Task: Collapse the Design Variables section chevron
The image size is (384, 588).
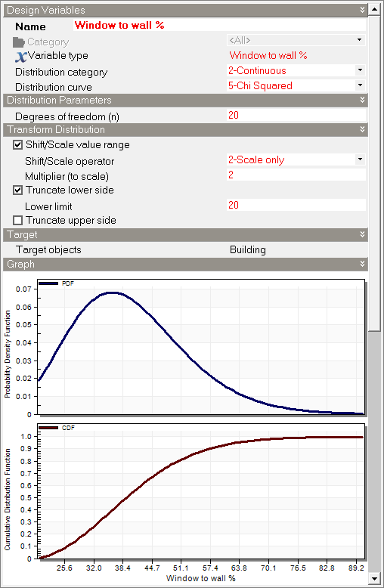Action: pyautogui.click(x=362, y=10)
